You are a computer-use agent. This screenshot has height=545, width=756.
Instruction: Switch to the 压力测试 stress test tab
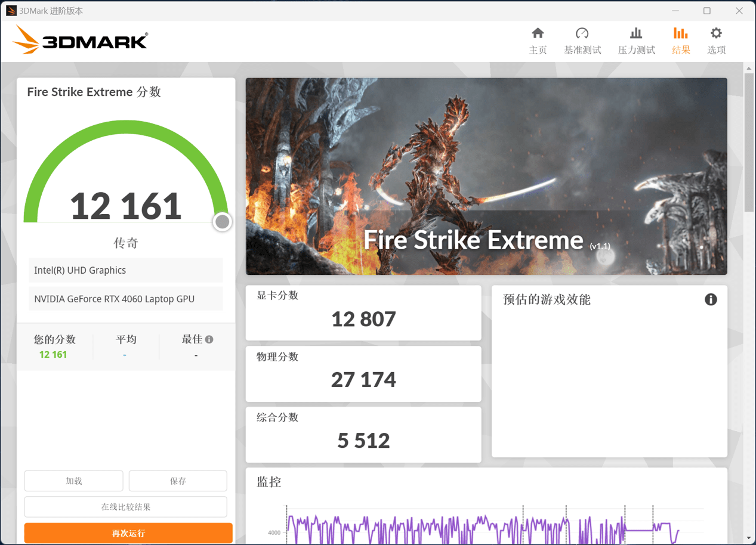636,41
